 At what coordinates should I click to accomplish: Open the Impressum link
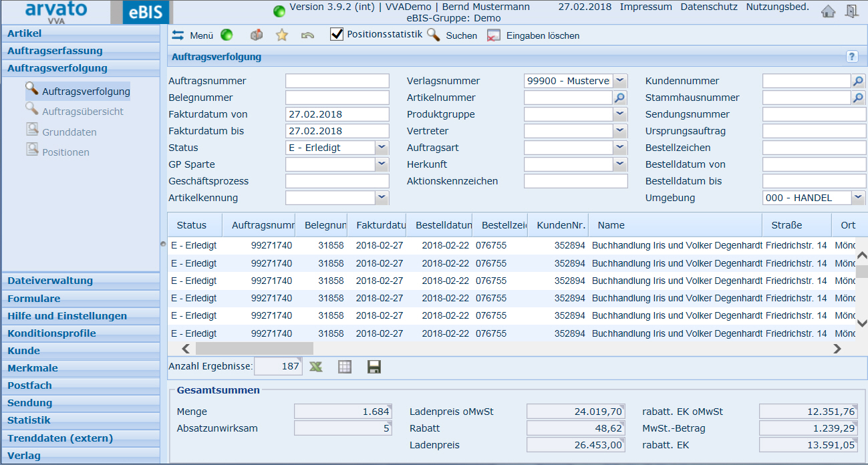646,7
